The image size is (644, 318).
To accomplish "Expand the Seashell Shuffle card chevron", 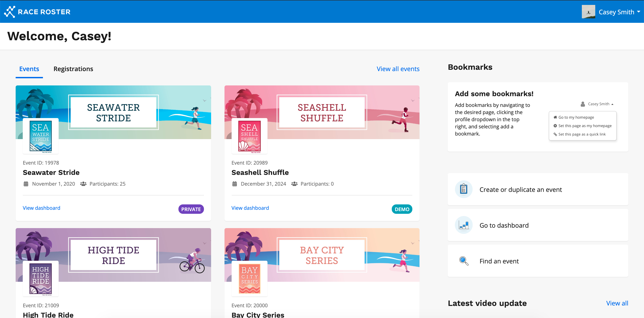I will click(x=413, y=101).
